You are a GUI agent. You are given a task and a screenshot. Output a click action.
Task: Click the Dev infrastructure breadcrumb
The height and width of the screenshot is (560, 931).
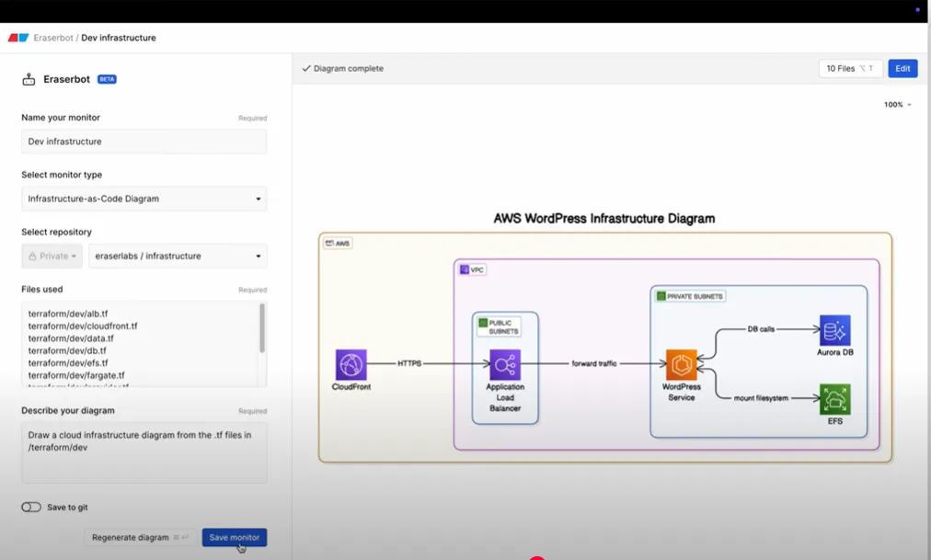coord(119,38)
